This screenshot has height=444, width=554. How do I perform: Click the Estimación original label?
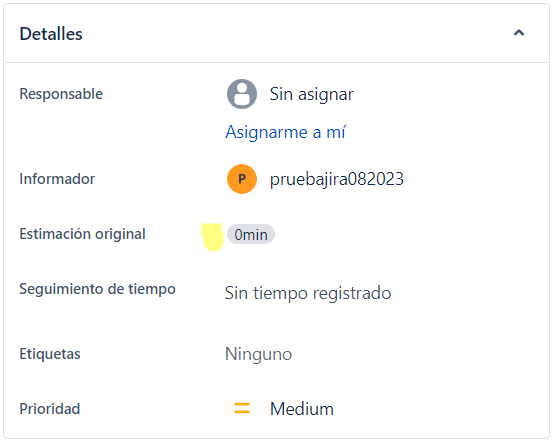(x=82, y=234)
